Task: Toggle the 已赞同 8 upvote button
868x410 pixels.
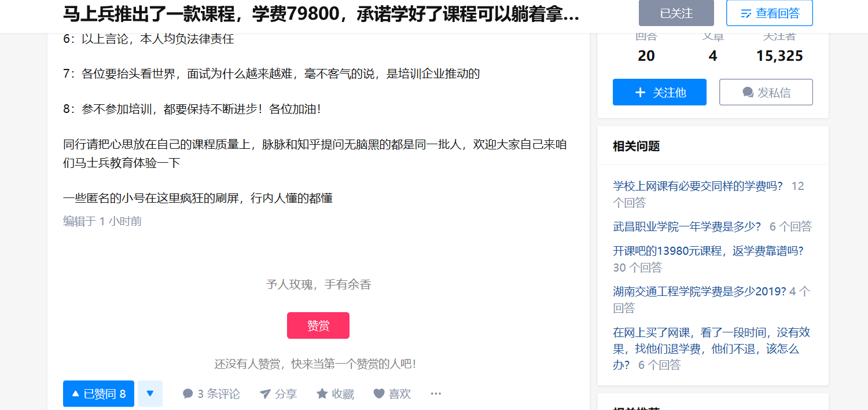Action: click(98, 394)
